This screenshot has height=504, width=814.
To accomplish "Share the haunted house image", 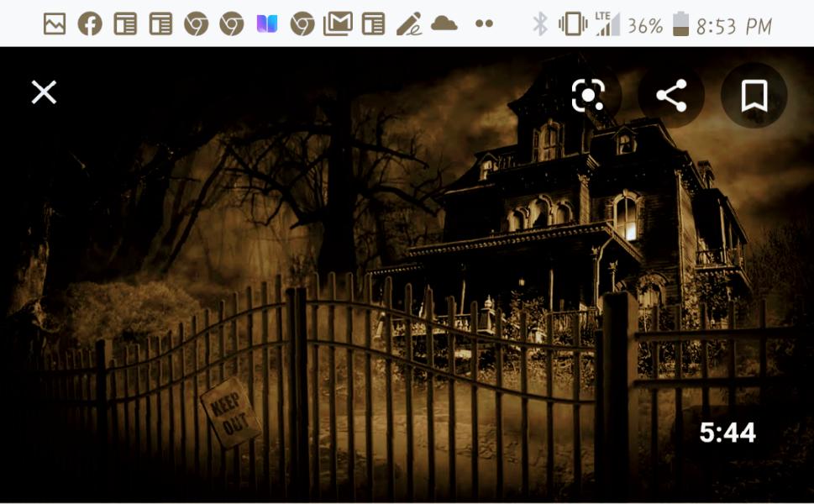I will pos(671,96).
